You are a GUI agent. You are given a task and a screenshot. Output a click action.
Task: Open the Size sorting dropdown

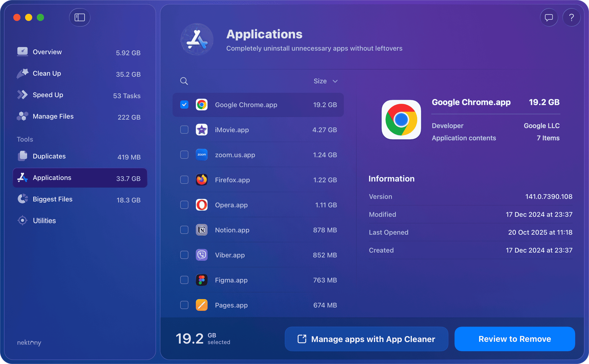tap(326, 81)
